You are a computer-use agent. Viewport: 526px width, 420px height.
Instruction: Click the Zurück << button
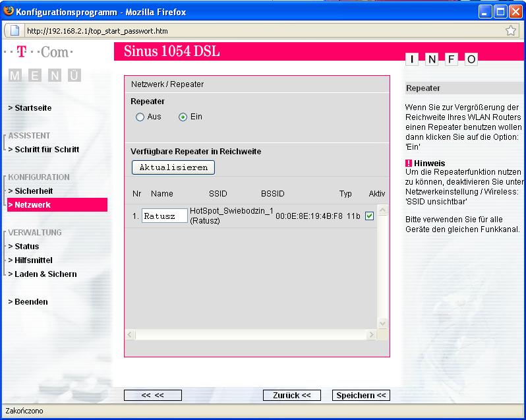(x=292, y=395)
